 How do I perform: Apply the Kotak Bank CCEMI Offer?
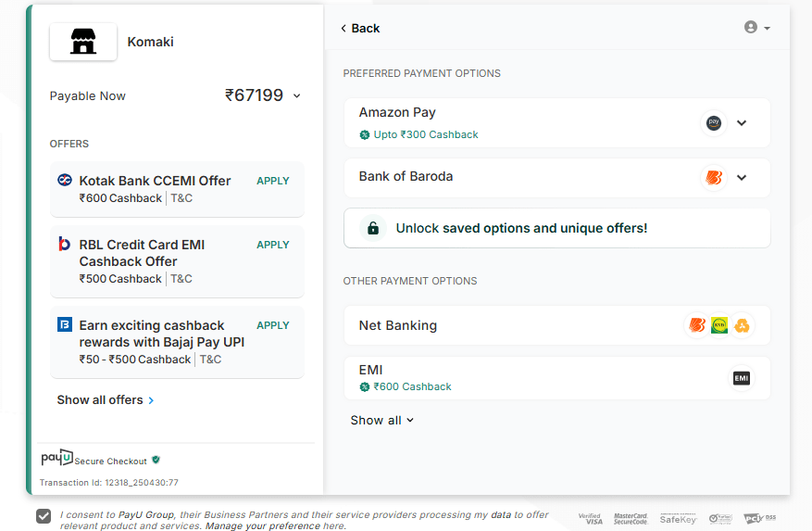(273, 181)
